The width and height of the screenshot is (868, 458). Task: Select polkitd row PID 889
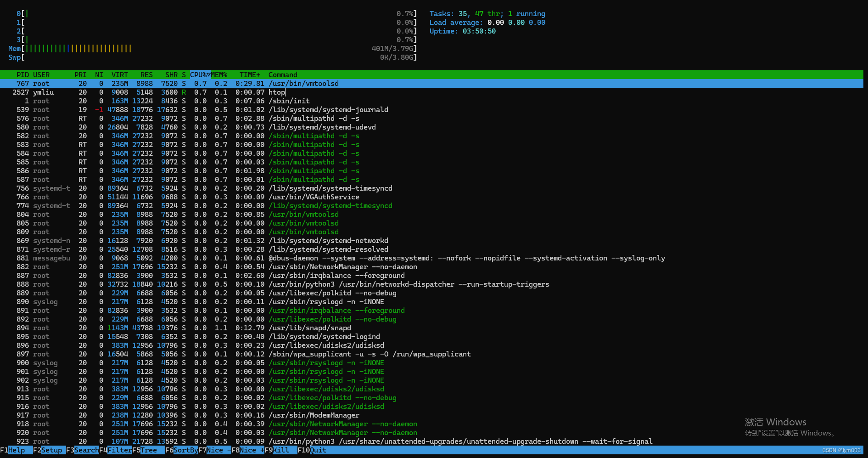(431, 293)
